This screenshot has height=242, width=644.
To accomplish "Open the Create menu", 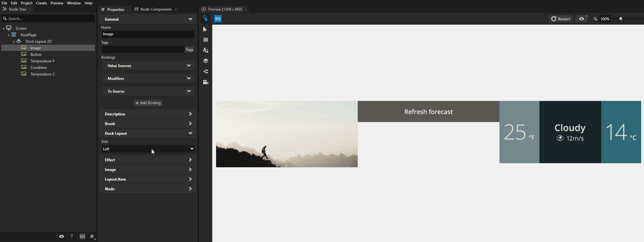I will coord(42,3).
